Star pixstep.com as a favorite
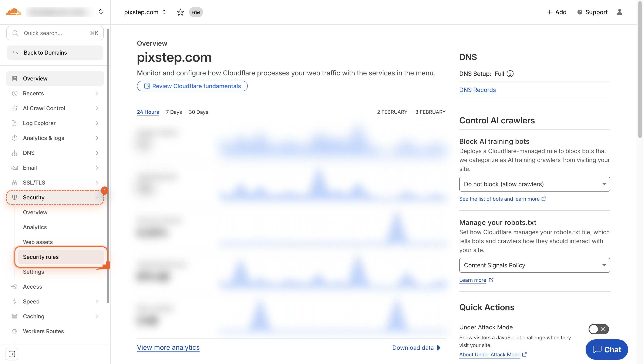This screenshot has width=643, height=364. point(180,12)
